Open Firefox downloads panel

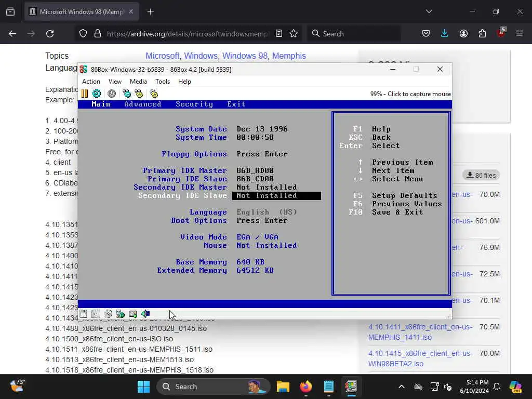pos(445,34)
